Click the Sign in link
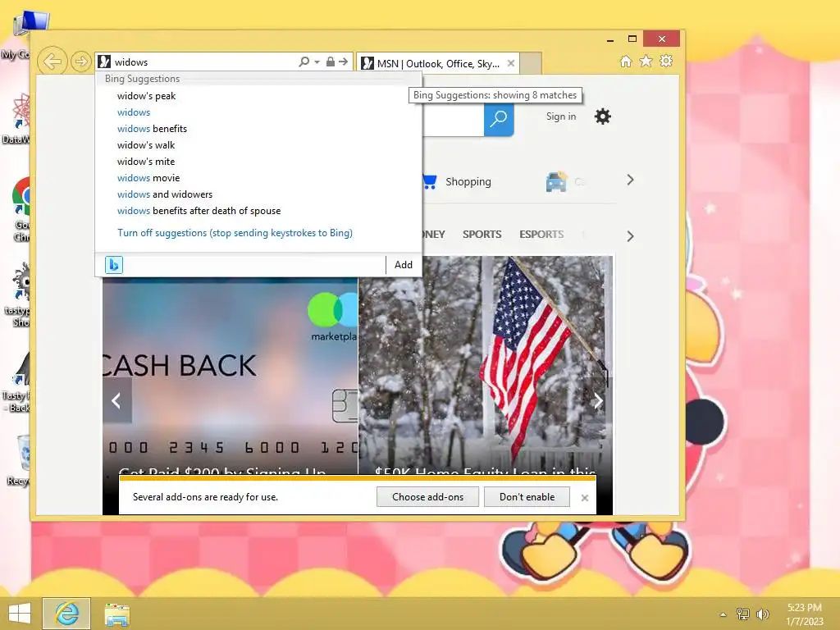The height and width of the screenshot is (630, 840). 561,116
